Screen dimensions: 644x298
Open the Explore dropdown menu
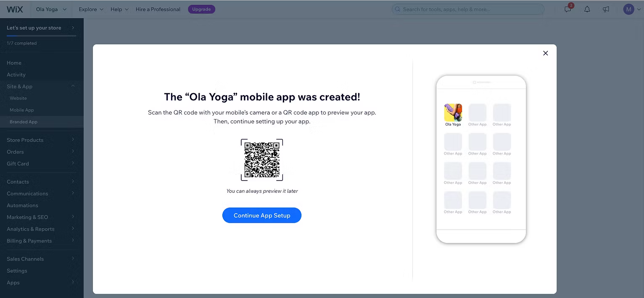coord(91,9)
